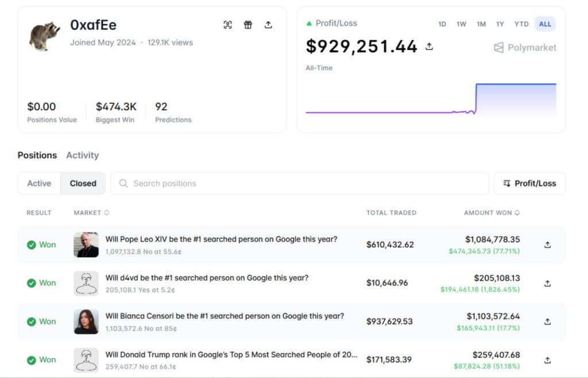Image resolution: width=588 pixels, height=378 pixels.
Task: Open Bianca Censori market thumbnail
Action: pyautogui.click(x=86, y=321)
